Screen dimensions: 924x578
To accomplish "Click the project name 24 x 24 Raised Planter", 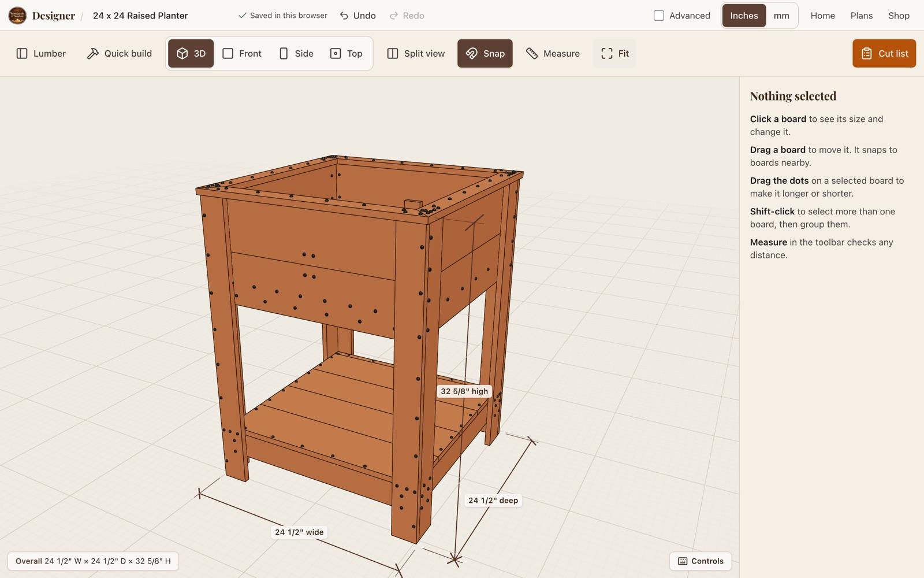I will pos(140,16).
